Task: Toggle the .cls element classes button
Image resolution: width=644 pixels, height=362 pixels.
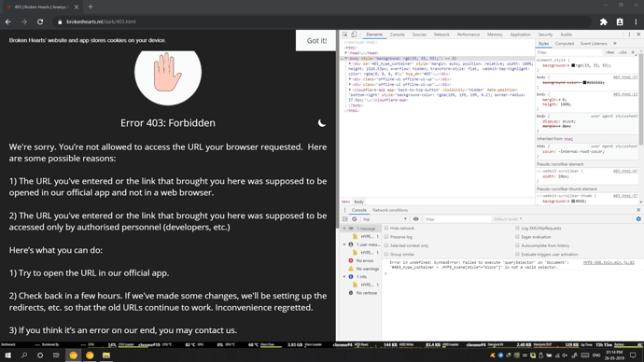Action: click(623, 52)
